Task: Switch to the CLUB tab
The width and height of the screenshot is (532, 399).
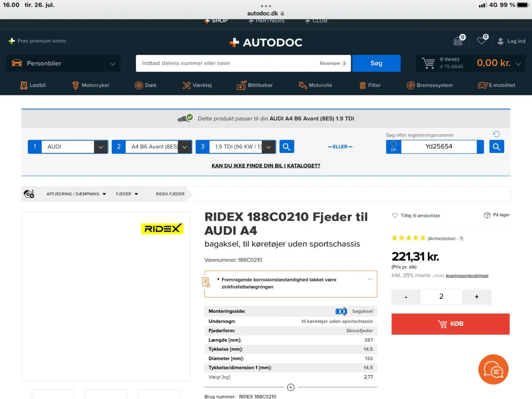Action: pyautogui.click(x=316, y=21)
